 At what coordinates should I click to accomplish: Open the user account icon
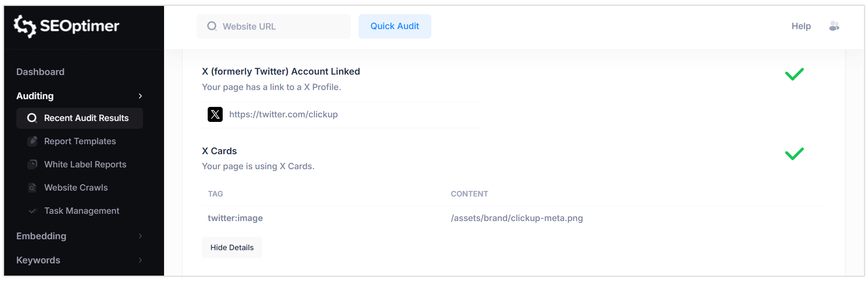(834, 26)
